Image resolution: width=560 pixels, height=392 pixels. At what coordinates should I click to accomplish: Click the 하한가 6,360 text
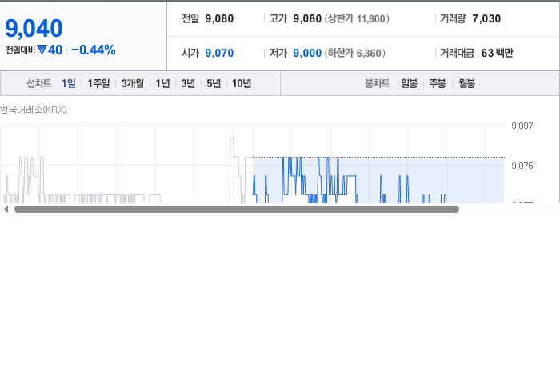pos(354,53)
